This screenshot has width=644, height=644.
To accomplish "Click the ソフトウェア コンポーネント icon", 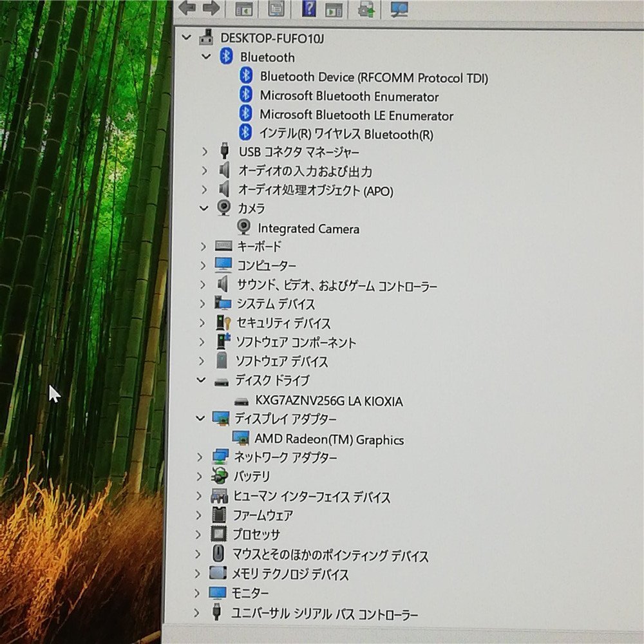I will pos(223,341).
